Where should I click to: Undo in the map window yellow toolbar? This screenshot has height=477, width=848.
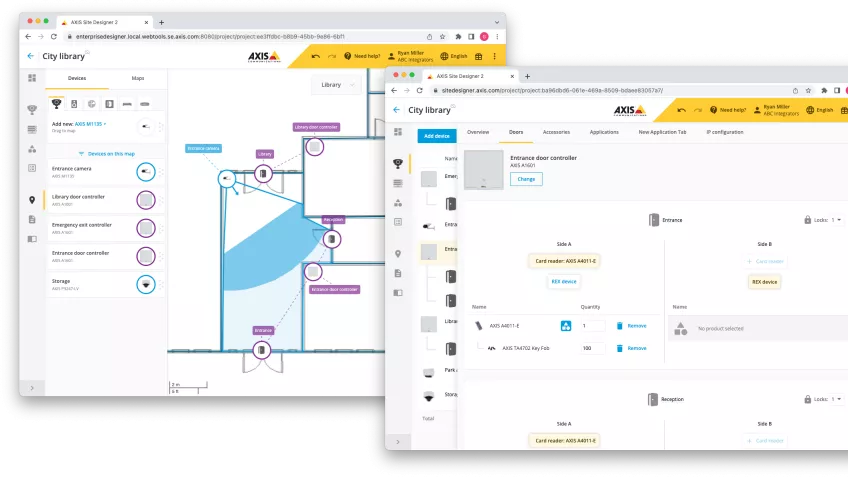[x=316, y=56]
